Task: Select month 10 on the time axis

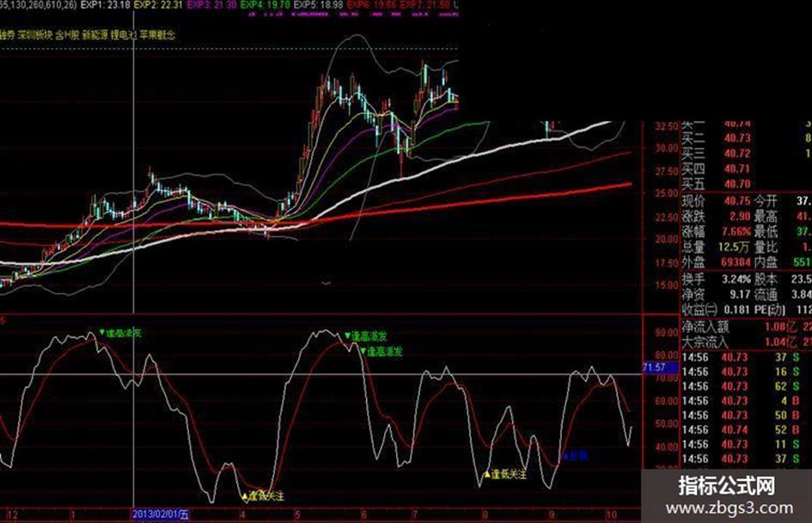Action: point(612,514)
